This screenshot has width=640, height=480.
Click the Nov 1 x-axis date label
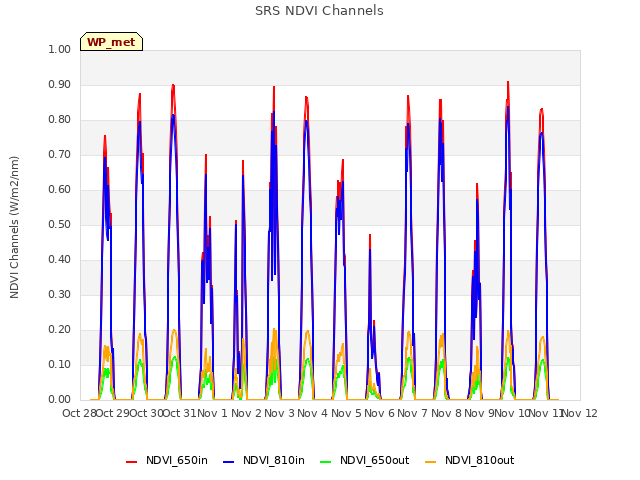click(x=212, y=413)
